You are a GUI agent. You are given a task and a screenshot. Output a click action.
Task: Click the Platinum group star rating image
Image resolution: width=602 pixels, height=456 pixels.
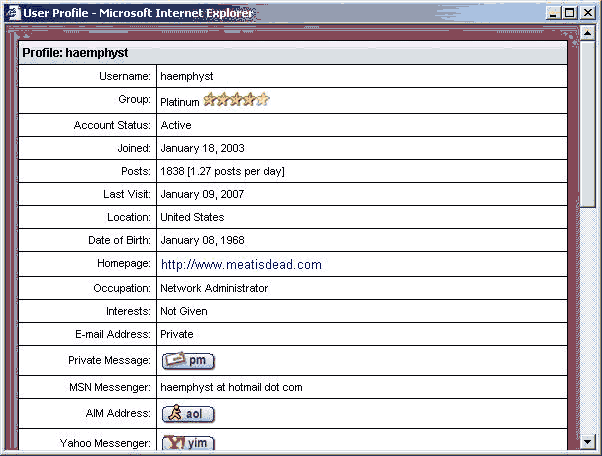[x=236, y=99]
